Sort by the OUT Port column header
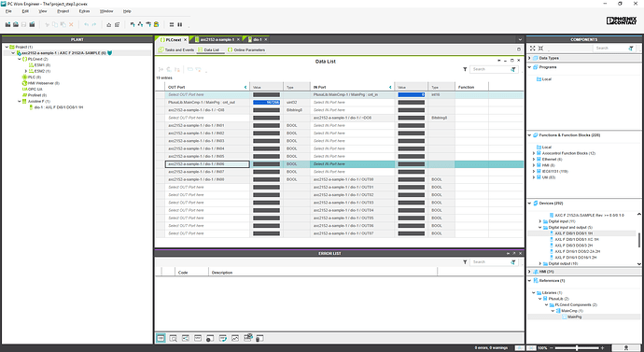Screen dimensions: 644x352 [x=207, y=87]
